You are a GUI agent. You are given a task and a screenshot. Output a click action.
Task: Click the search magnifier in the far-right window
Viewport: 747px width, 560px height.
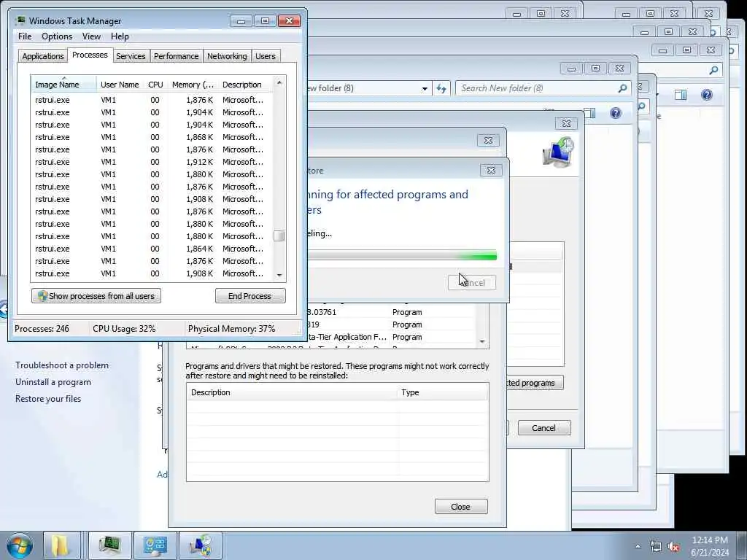click(x=713, y=71)
